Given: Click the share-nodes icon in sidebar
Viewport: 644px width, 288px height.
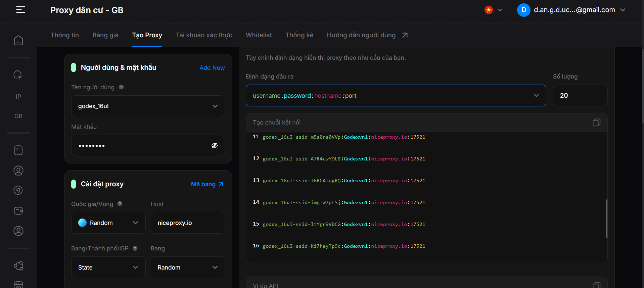Looking at the screenshot, I should [x=18, y=266].
